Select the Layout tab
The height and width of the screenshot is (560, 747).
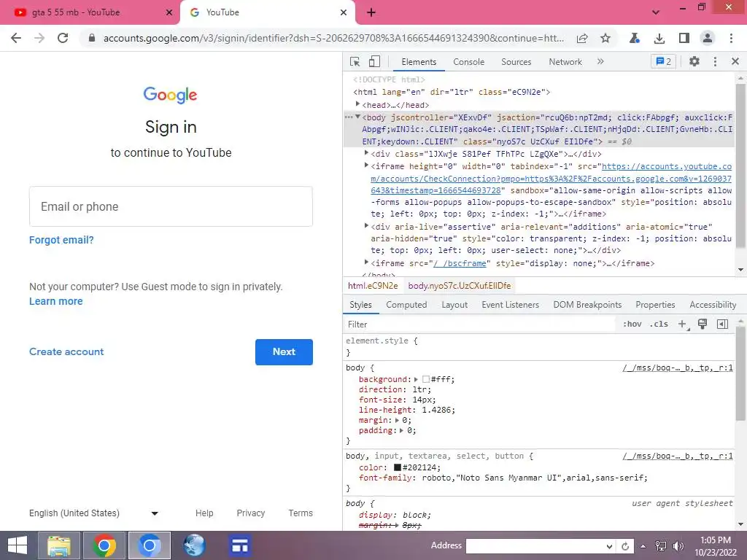(454, 305)
